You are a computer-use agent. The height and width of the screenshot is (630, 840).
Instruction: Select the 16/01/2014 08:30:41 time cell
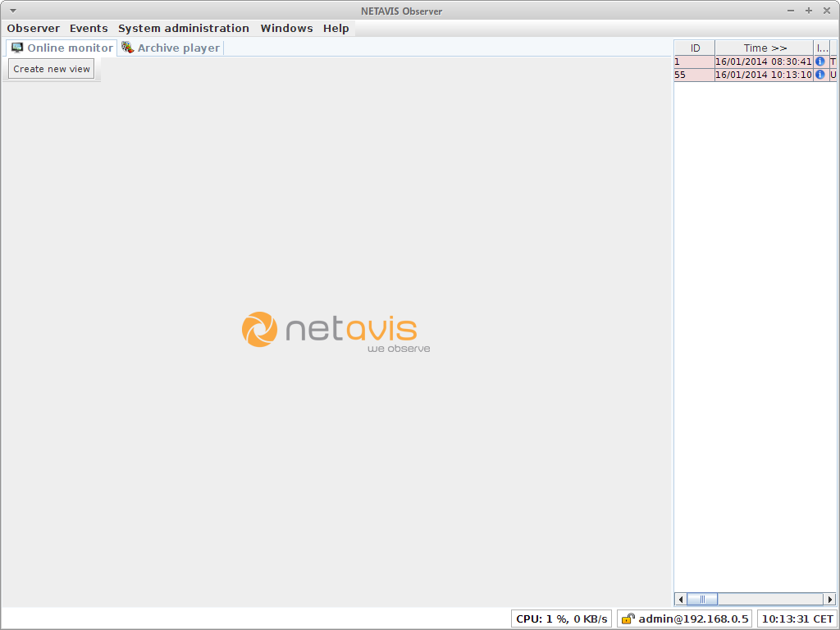[764, 62]
